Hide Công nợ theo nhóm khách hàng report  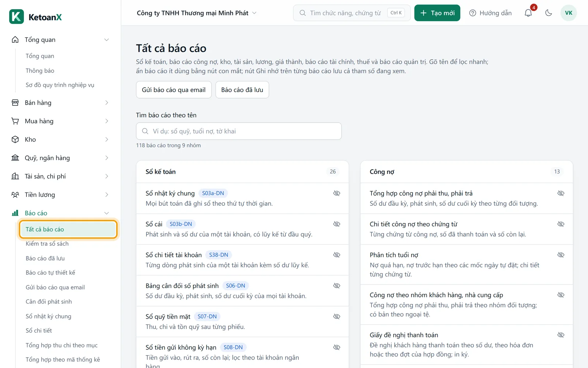(561, 295)
